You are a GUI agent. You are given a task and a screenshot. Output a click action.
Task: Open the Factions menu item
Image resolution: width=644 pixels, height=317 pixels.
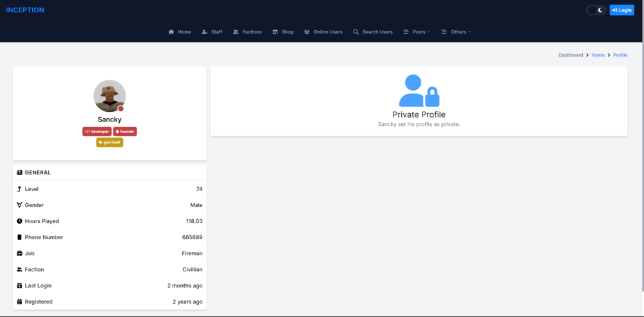click(x=247, y=32)
